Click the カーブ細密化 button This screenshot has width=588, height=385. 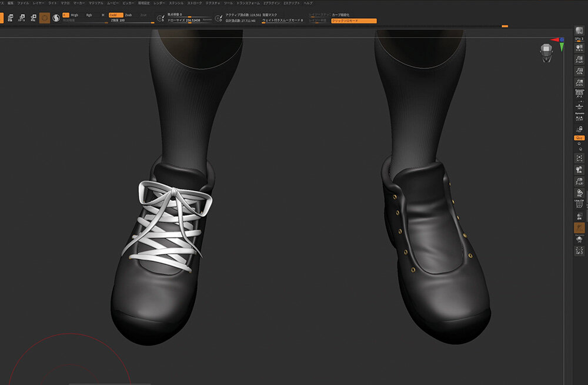pyautogui.click(x=340, y=15)
